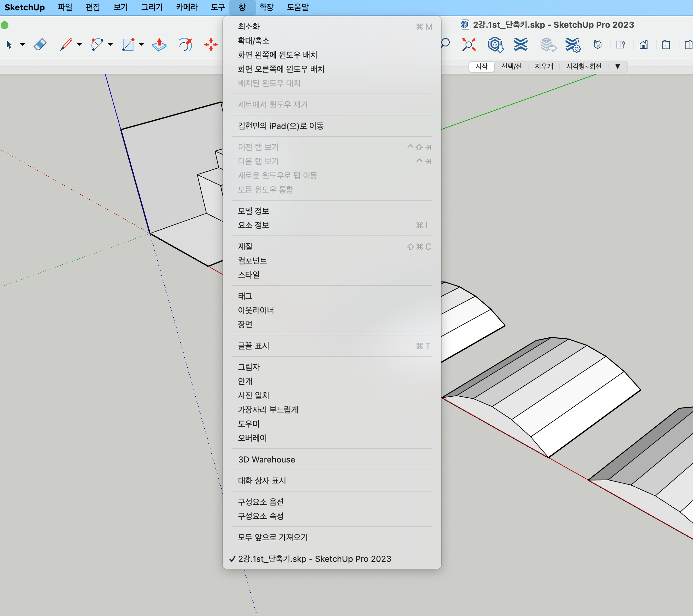Select 화면 오른쪽에 윈도우 배치
This screenshot has width=693, height=616.
click(x=332, y=69)
